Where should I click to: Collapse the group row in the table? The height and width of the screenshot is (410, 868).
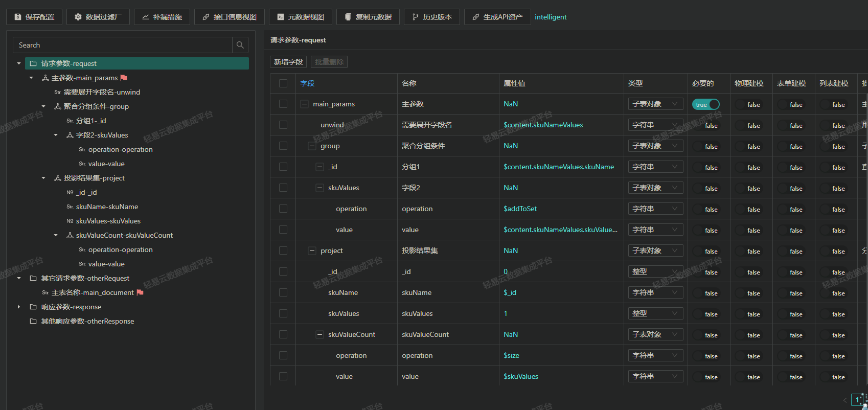(312, 146)
